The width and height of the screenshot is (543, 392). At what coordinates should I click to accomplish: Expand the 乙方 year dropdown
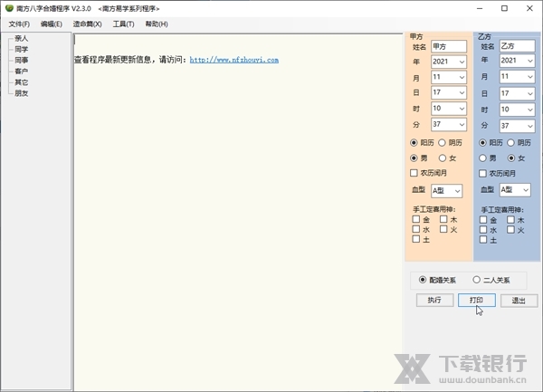[530, 61]
